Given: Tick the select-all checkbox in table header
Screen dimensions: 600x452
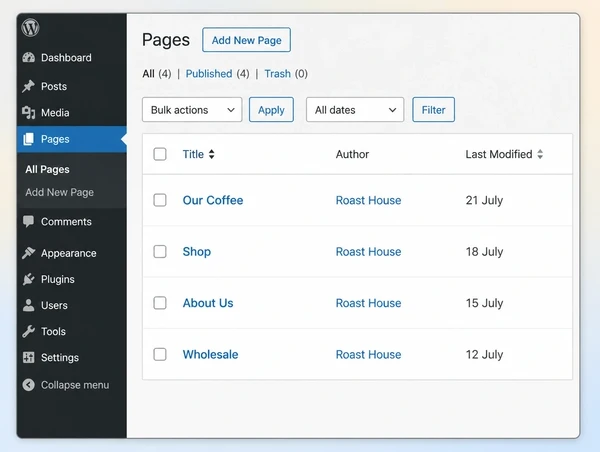Looking at the screenshot, I should click(x=160, y=154).
